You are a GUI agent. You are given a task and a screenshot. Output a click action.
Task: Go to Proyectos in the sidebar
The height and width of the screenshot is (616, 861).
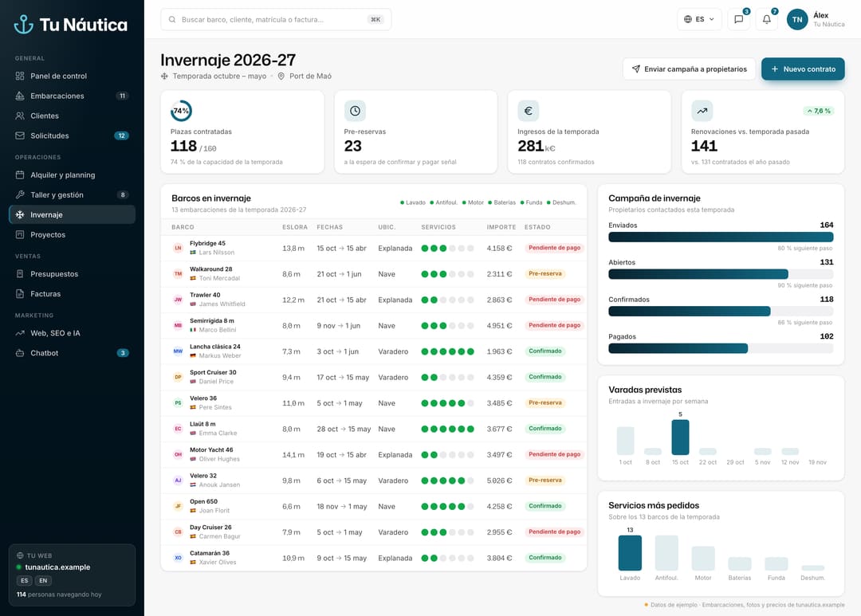(x=72, y=234)
